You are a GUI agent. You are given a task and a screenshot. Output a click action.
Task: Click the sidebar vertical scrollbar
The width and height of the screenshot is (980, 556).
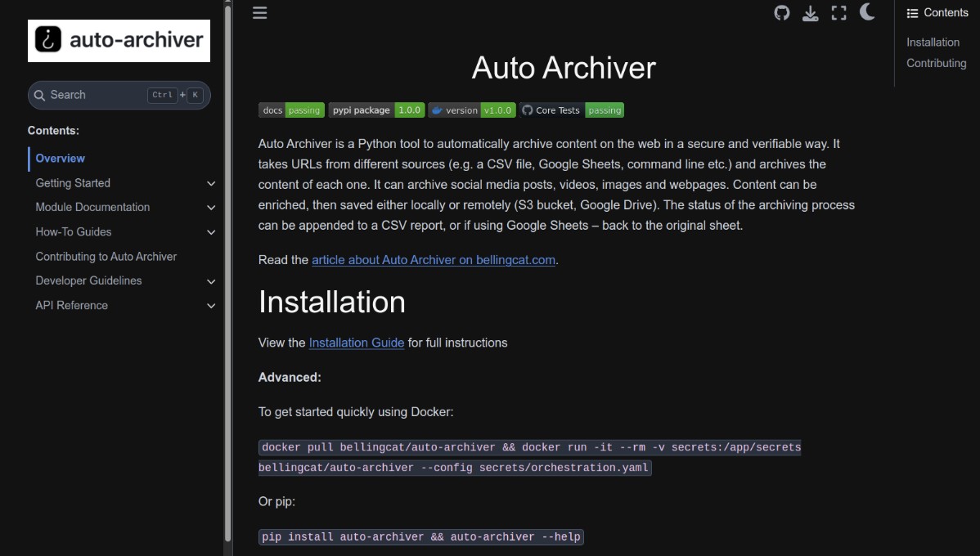pos(227,272)
